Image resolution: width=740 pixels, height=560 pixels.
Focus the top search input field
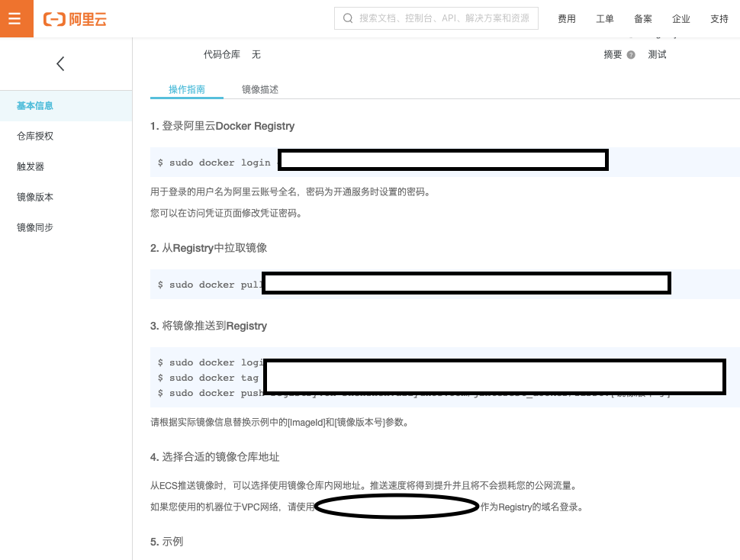444,18
